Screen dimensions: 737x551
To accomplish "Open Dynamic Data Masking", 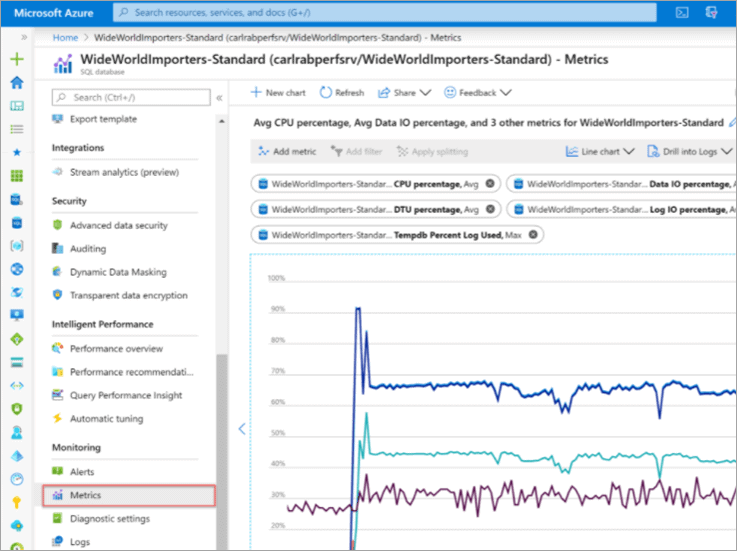I will pyautogui.click(x=118, y=272).
